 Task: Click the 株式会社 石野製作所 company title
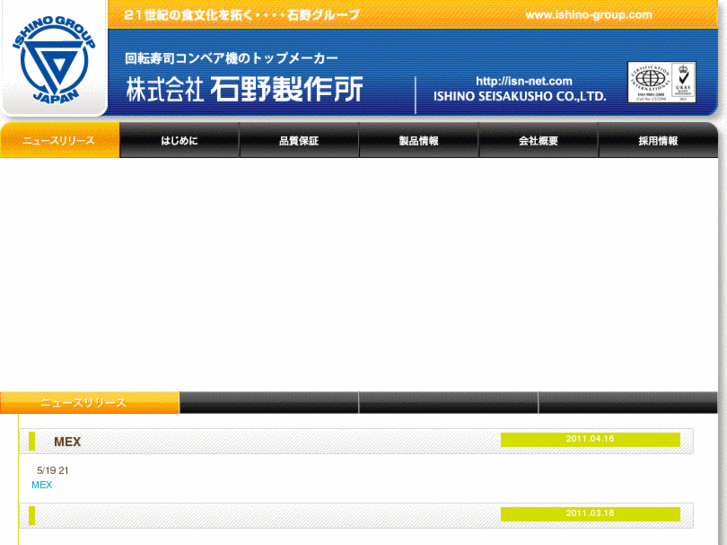244,89
